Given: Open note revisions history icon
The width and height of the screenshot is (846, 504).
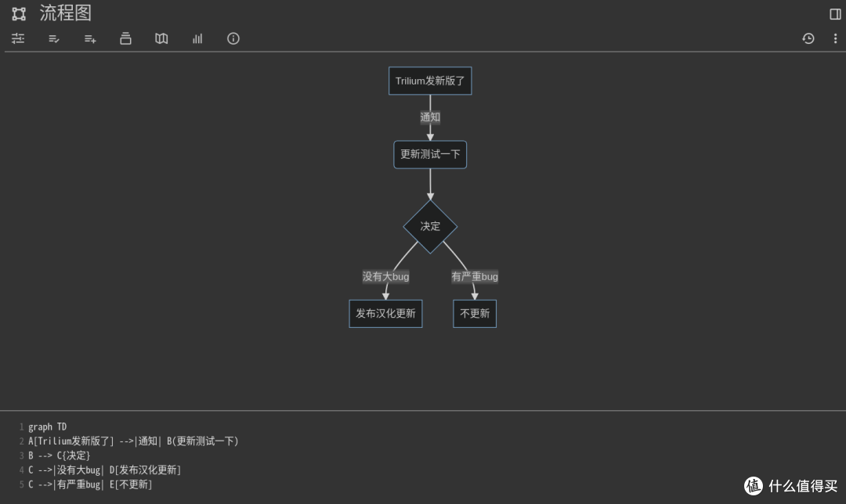Looking at the screenshot, I should [808, 38].
